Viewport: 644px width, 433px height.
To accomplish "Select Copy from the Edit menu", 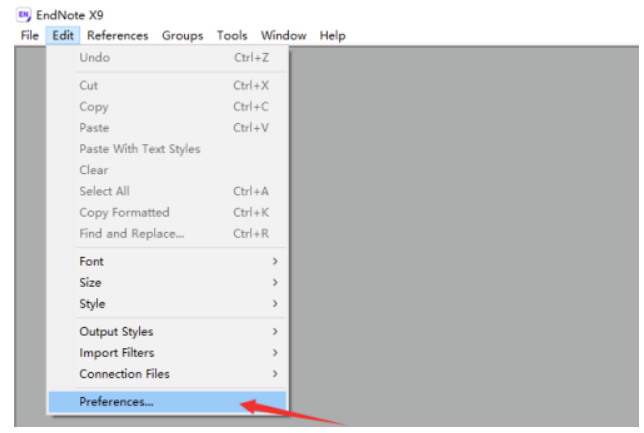I will click(x=168, y=107).
